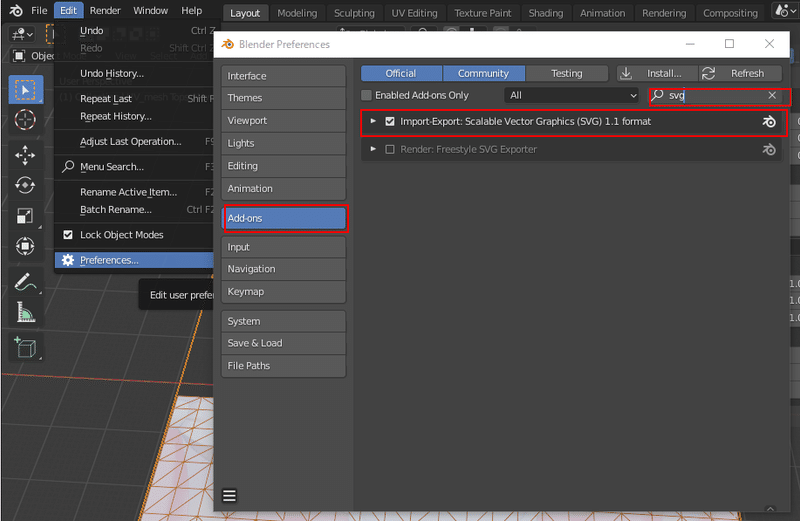Click the Preferences gear icon
This screenshot has width=800, height=521.
67,260
